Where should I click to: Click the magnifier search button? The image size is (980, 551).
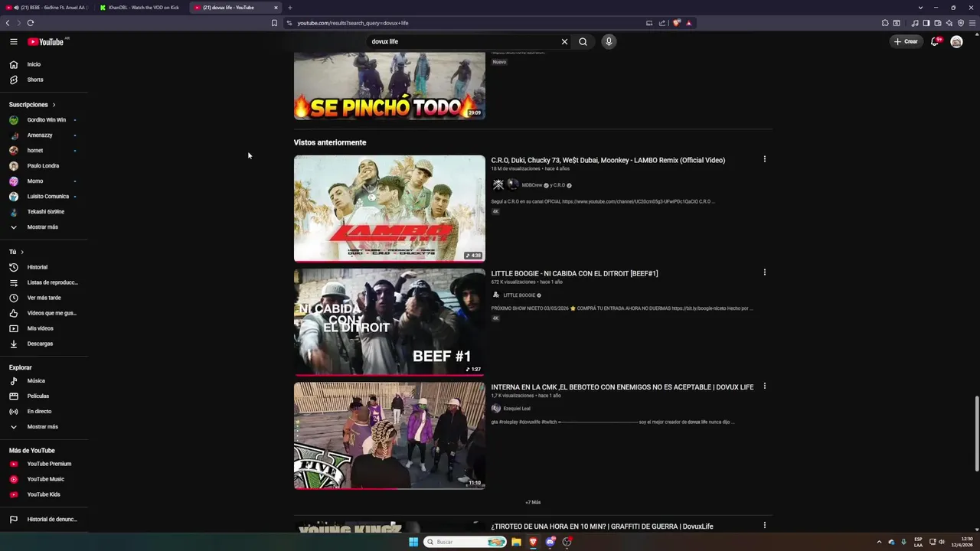[x=583, y=42]
